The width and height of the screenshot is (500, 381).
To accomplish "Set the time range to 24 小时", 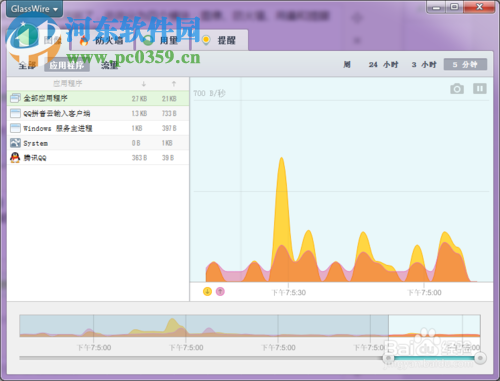I will (x=383, y=64).
